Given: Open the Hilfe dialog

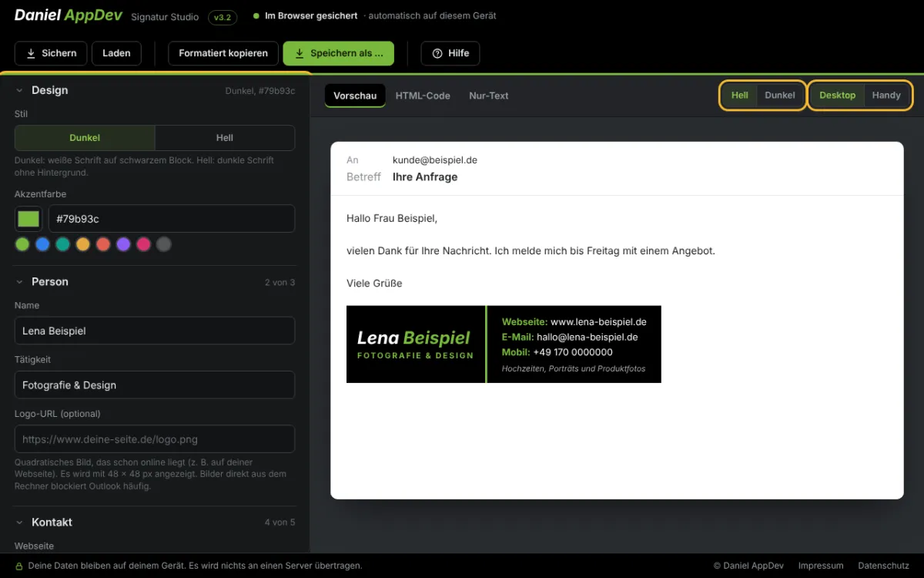Looking at the screenshot, I should (450, 53).
